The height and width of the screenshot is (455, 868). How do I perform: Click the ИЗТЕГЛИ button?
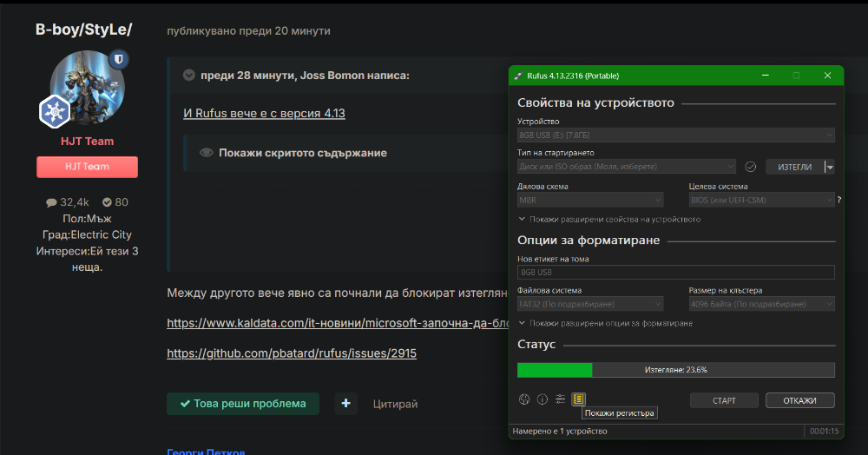coord(795,167)
